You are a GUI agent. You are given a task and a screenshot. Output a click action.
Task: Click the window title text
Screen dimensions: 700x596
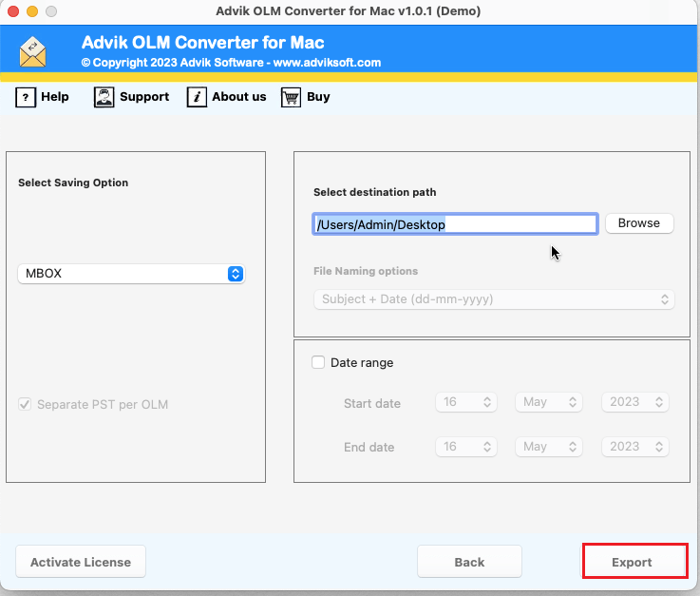(x=349, y=10)
